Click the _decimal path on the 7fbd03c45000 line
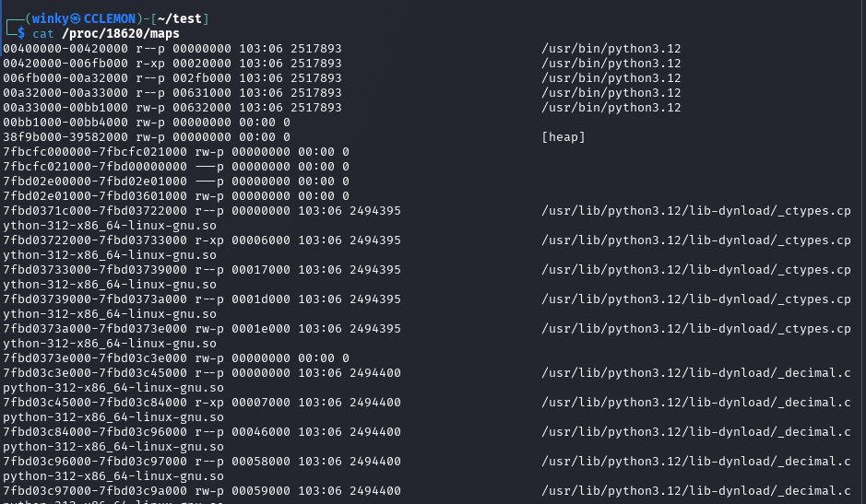This screenshot has height=504, width=866. [695, 402]
